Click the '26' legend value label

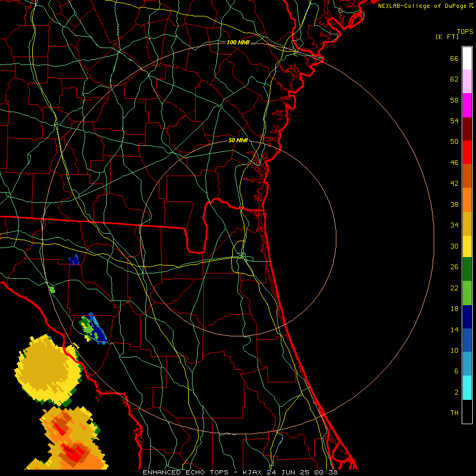click(x=454, y=267)
